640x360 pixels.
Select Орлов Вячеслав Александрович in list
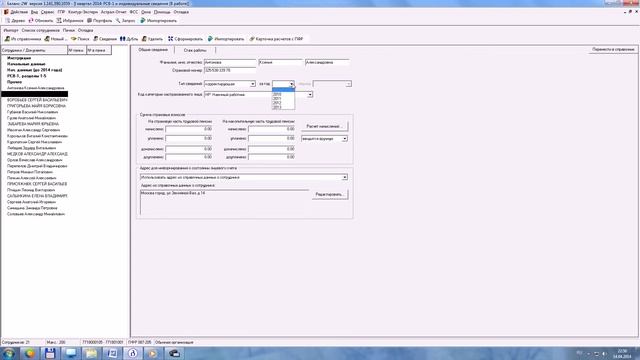35,160
